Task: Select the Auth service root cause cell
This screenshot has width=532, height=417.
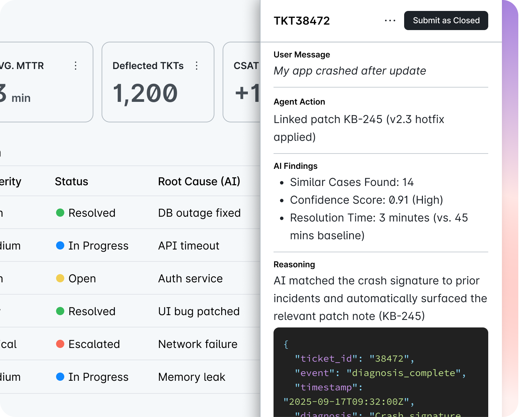Action: [x=190, y=279]
